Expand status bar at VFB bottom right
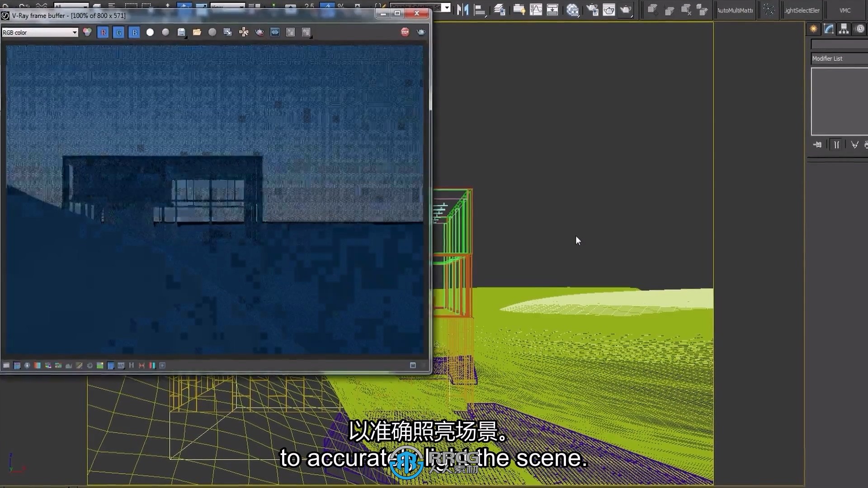This screenshot has width=868, height=488. (413, 365)
